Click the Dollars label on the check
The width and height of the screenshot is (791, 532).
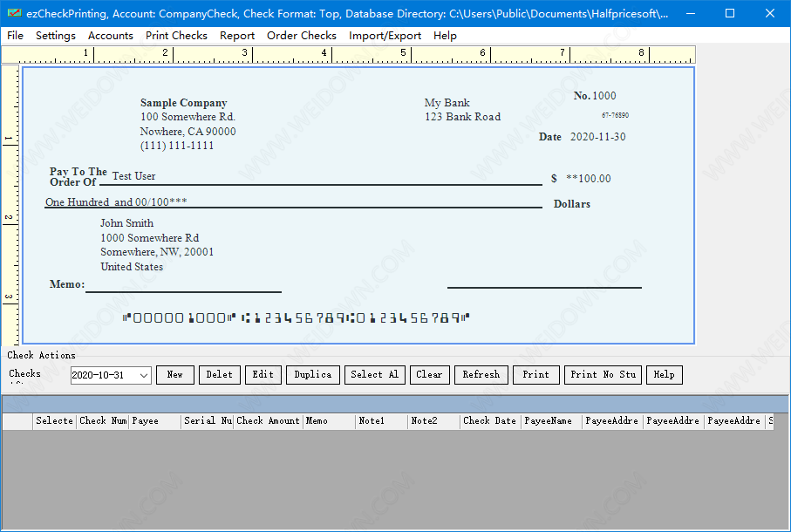(571, 204)
